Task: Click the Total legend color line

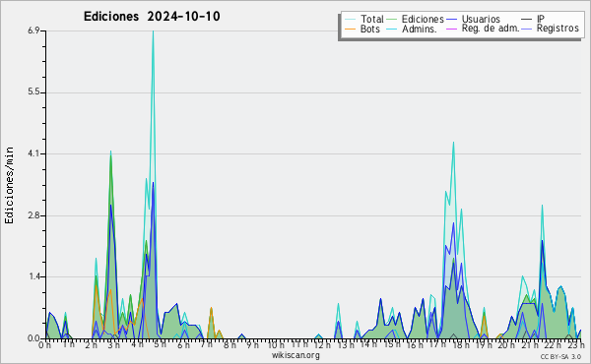Action: [x=350, y=20]
